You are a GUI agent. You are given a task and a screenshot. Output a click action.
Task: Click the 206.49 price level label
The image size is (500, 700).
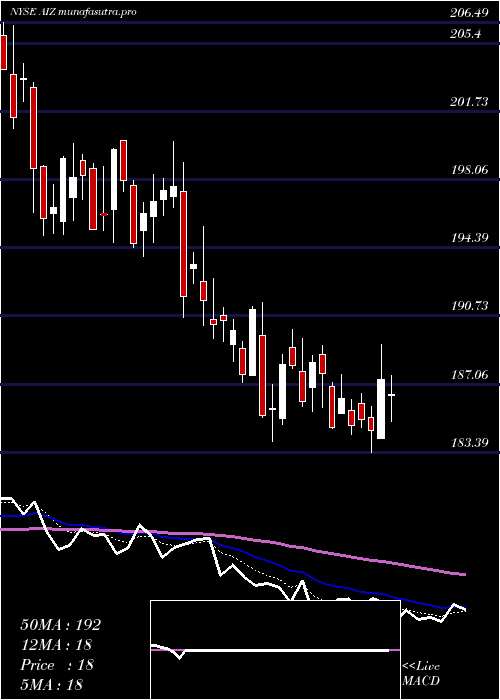[469, 13]
